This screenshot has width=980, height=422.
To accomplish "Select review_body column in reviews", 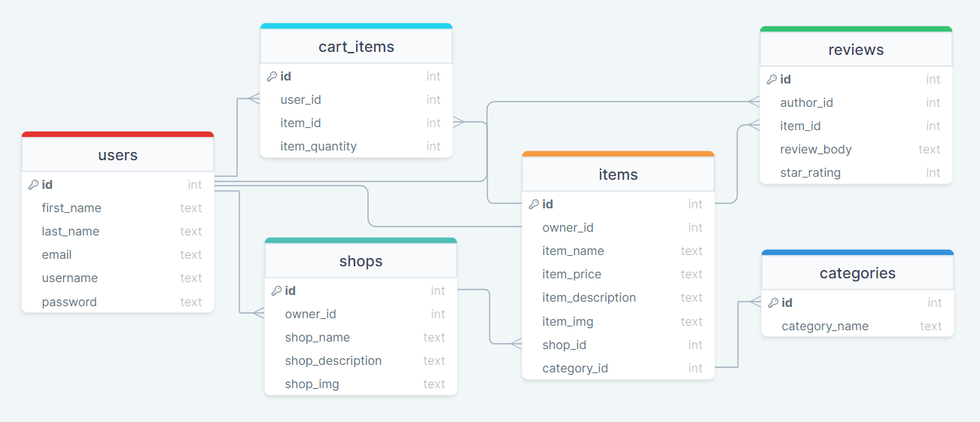I will click(857, 149).
